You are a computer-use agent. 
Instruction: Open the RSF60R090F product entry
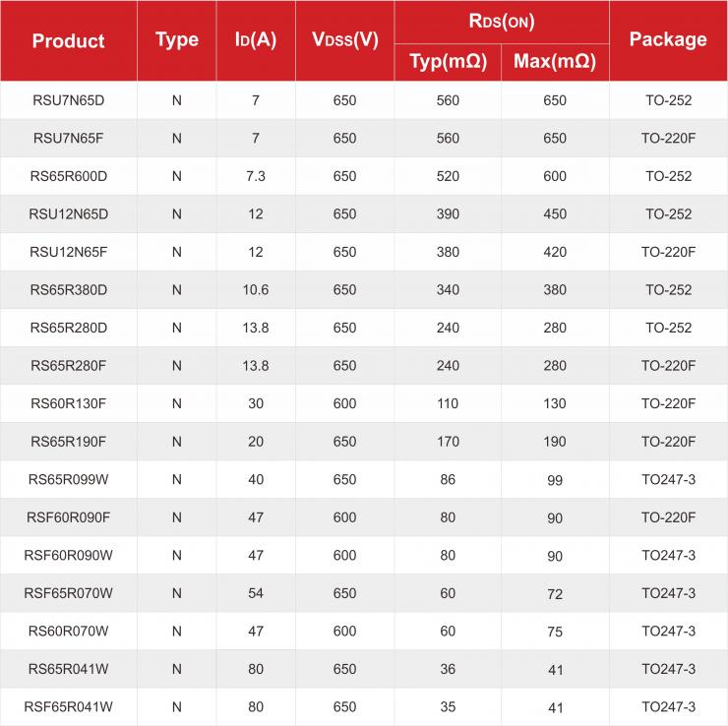click(x=68, y=517)
